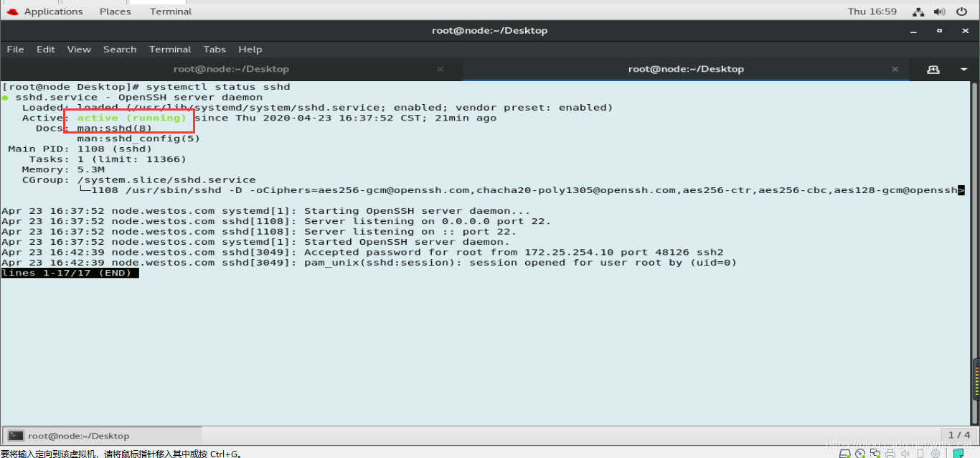The image size is (980, 458).
Task: Open the Search menu
Action: [x=120, y=50]
